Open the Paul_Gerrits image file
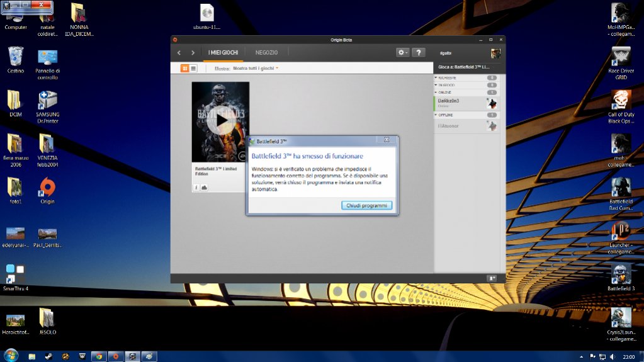Screen dimensions: 644x362 (x=47, y=238)
